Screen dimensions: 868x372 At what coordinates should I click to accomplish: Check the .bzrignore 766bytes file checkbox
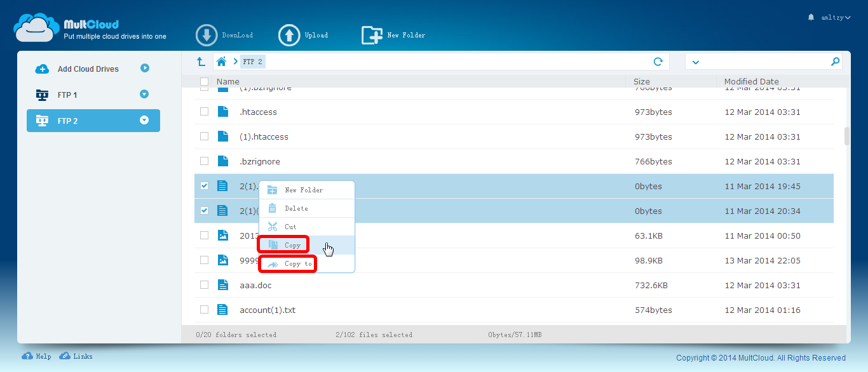tap(204, 161)
